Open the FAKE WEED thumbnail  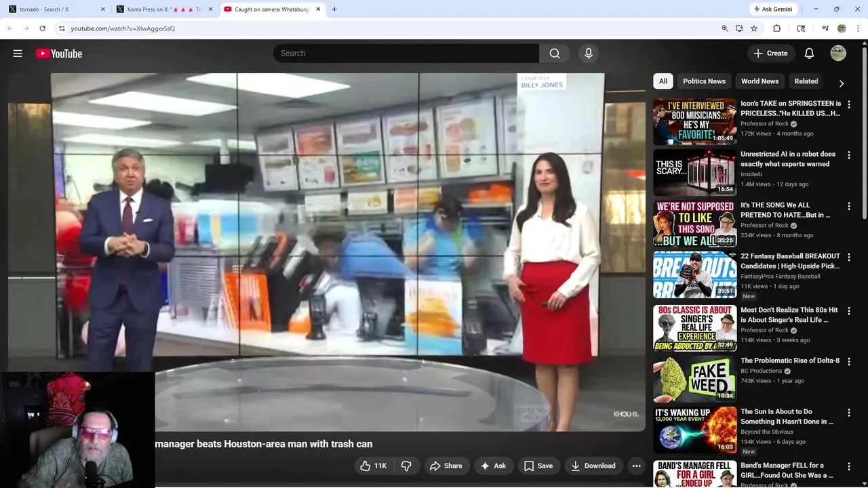[x=694, y=378]
